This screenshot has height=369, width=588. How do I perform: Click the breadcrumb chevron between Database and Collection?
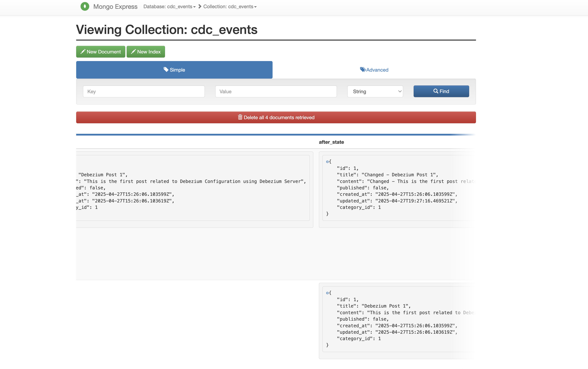pyautogui.click(x=200, y=6)
